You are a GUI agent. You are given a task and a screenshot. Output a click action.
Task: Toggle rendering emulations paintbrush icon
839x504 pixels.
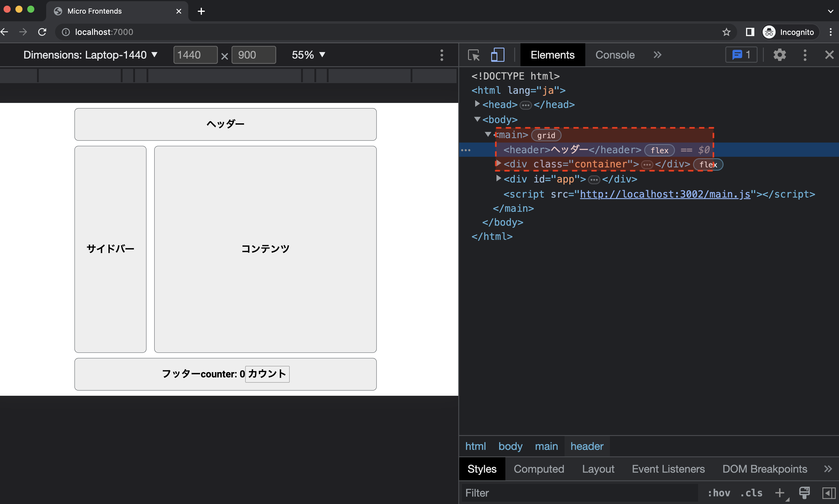(x=804, y=493)
